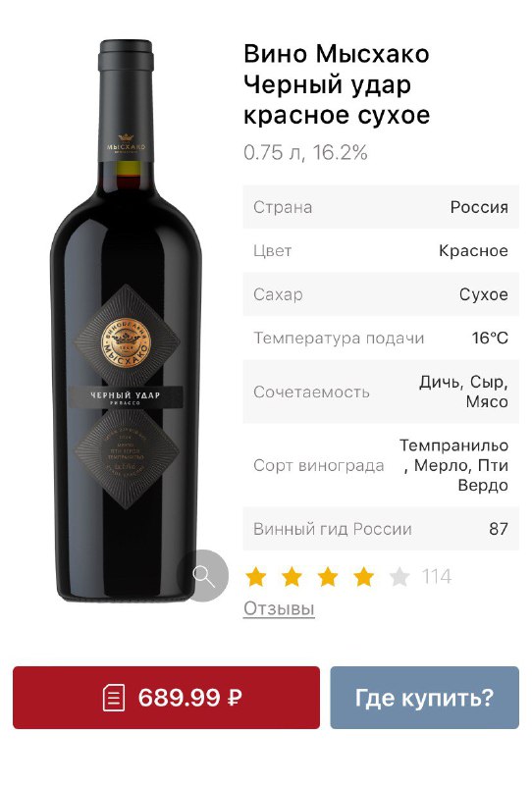Select the Сочетаемость row

point(381,392)
